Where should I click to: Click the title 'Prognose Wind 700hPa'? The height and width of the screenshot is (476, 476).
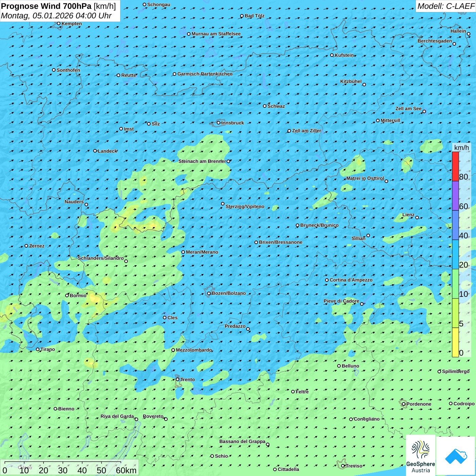[46, 6]
